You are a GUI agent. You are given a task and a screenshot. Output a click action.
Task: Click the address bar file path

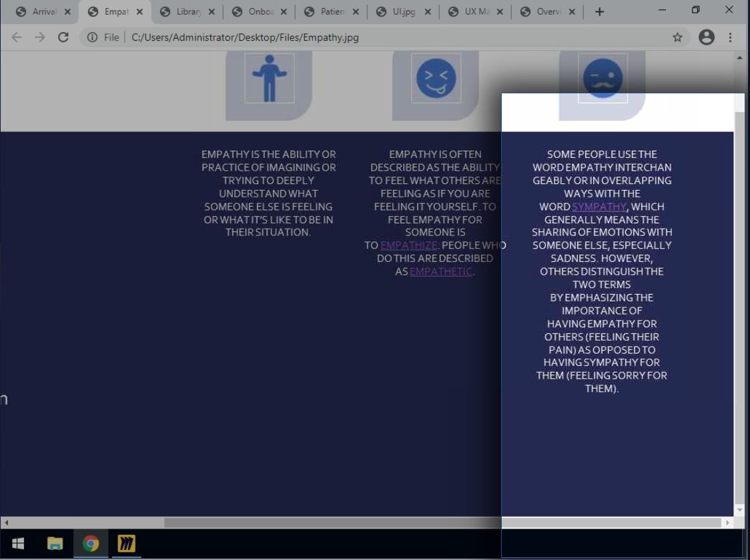[x=245, y=37]
